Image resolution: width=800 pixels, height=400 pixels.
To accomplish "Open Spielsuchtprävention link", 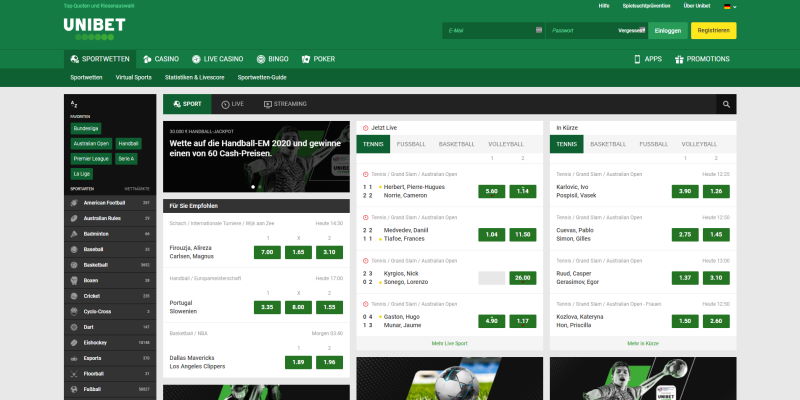I will 646,6.
